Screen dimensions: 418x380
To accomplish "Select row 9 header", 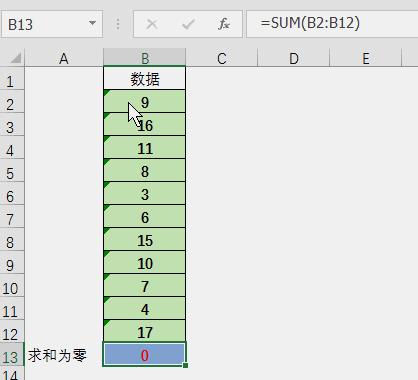I will pos(12,263).
